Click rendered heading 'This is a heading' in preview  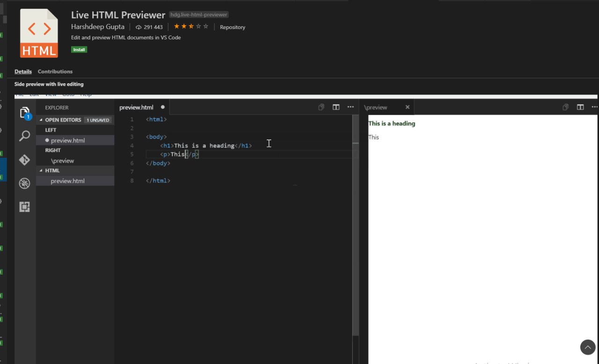[x=392, y=124]
